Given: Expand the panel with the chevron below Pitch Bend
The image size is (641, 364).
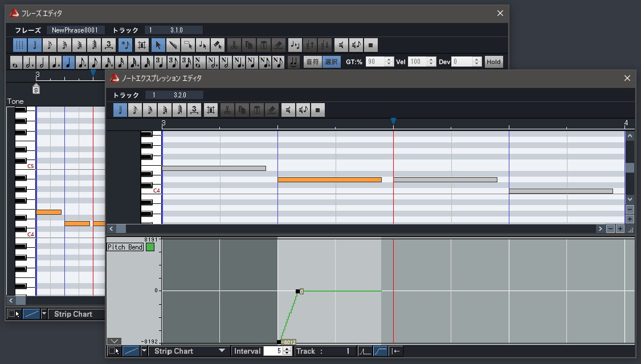Looking at the screenshot, I should (115, 341).
